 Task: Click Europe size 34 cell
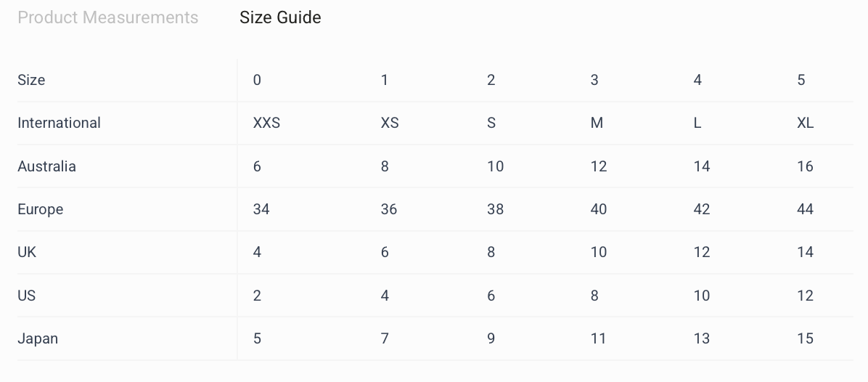click(261, 209)
